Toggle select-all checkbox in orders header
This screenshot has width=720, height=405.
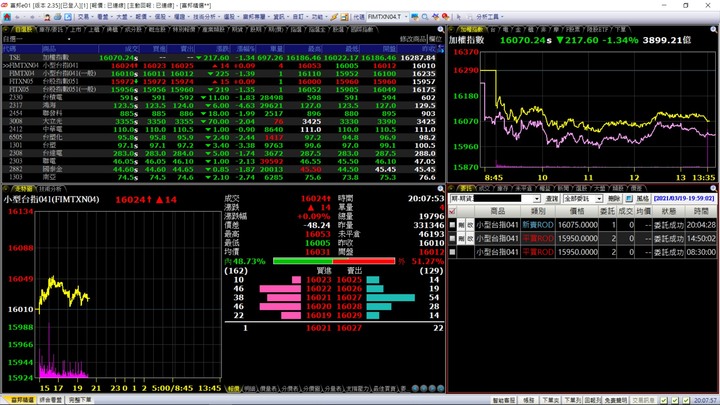point(452,211)
